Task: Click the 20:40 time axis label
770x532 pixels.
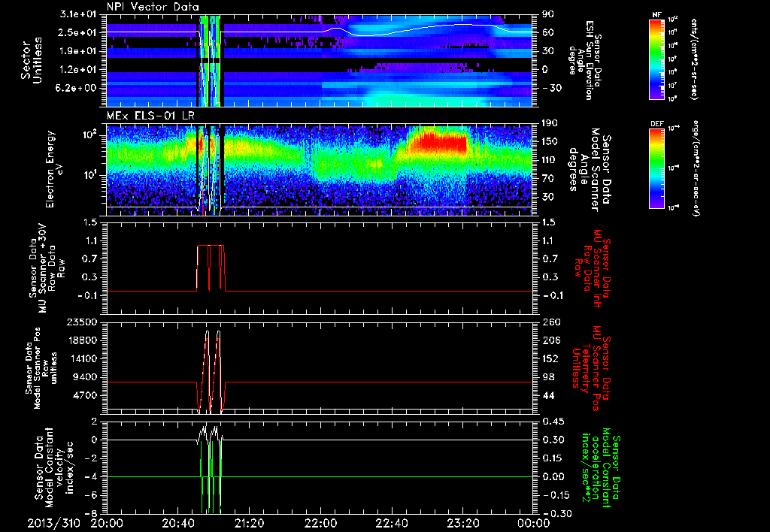Action: coord(177,523)
